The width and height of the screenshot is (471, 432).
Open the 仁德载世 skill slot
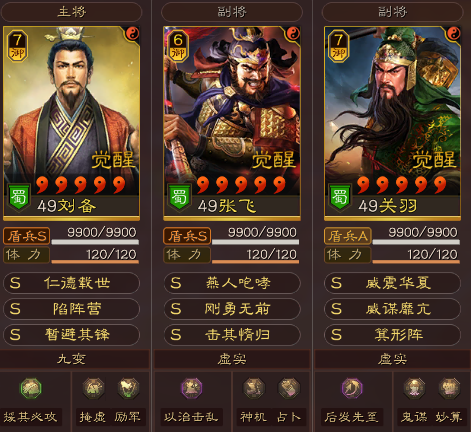click(x=71, y=283)
